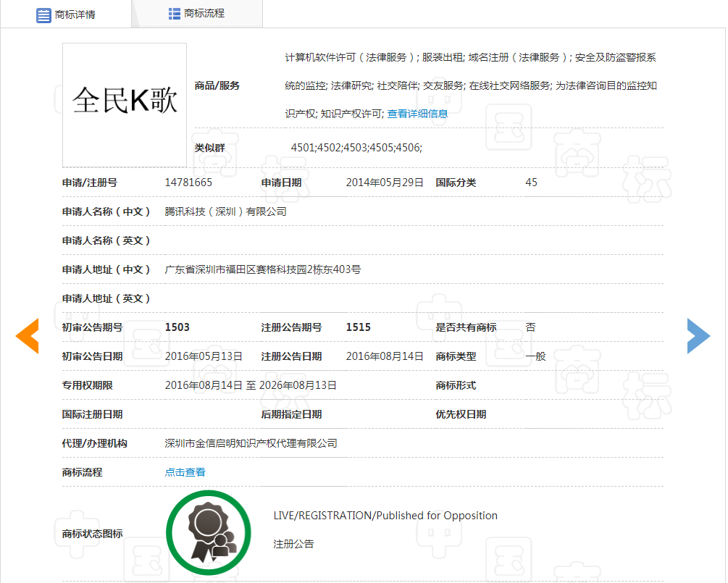The height and width of the screenshot is (583, 728).
Task: Click the 申请/注册号 field label
Action: click(x=90, y=183)
